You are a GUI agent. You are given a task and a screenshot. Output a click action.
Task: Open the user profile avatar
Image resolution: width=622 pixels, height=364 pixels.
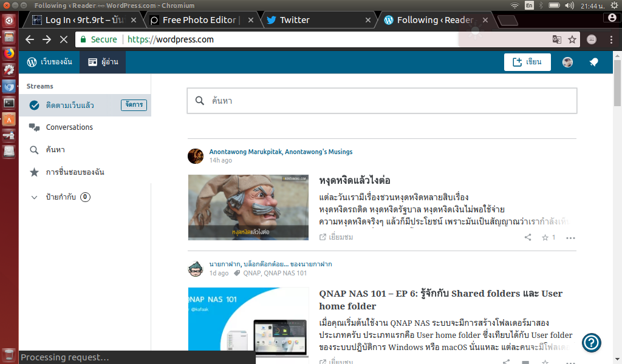[x=568, y=62]
